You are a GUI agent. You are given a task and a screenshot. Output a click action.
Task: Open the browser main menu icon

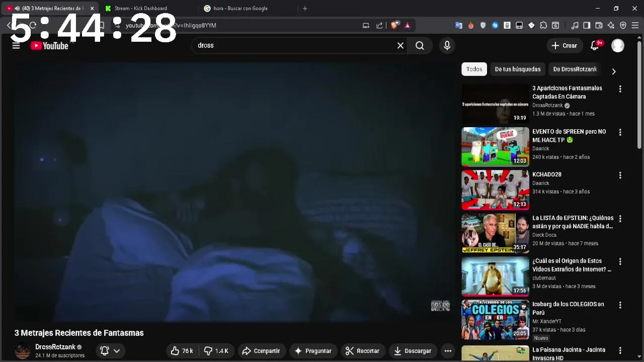(635, 25)
